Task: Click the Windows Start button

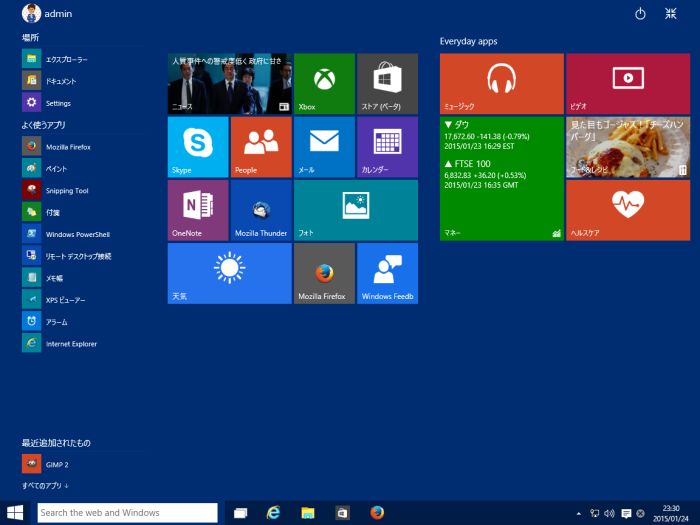Action: tap(16, 513)
